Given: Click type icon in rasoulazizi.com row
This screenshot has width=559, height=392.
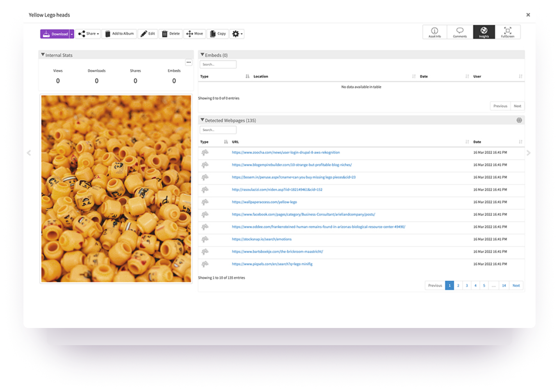Looking at the screenshot, I should (x=205, y=190).
